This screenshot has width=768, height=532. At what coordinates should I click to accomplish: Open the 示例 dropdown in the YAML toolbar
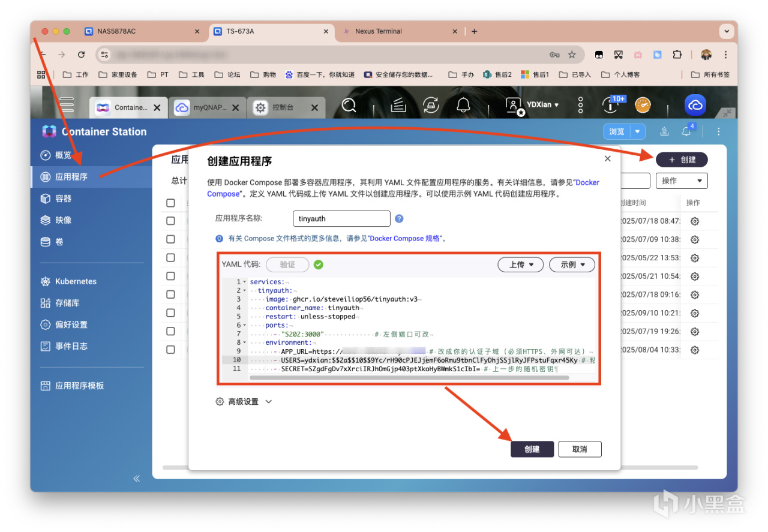click(572, 265)
